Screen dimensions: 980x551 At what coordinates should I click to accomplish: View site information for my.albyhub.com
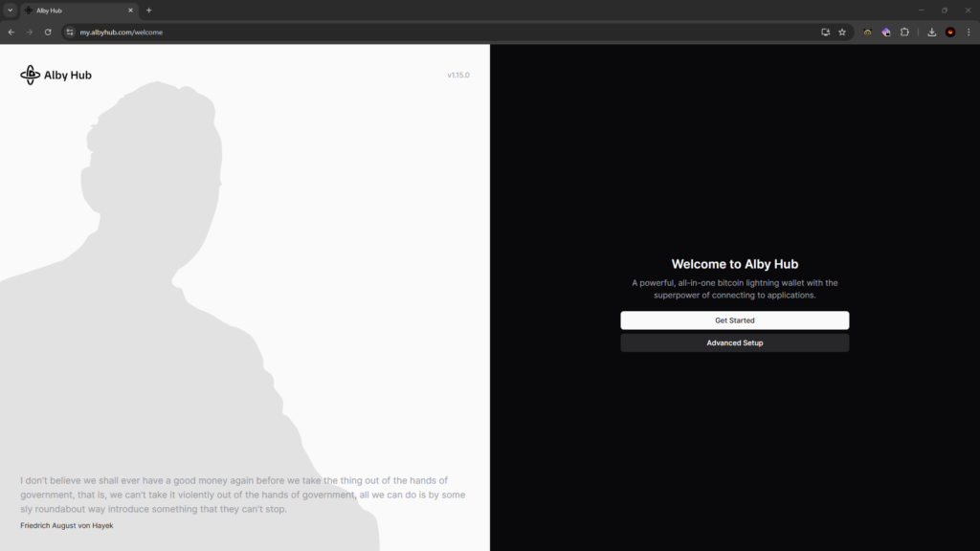coord(69,32)
